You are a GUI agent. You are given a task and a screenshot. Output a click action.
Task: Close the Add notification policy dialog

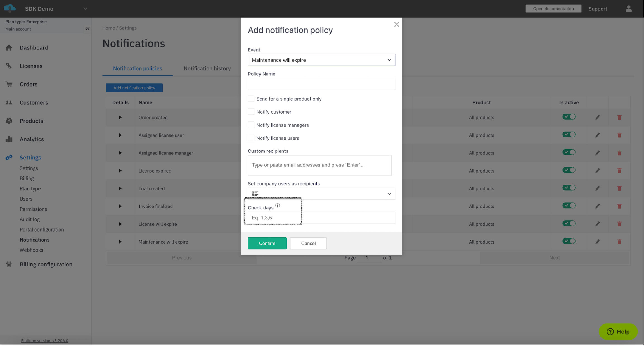(396, 25)
